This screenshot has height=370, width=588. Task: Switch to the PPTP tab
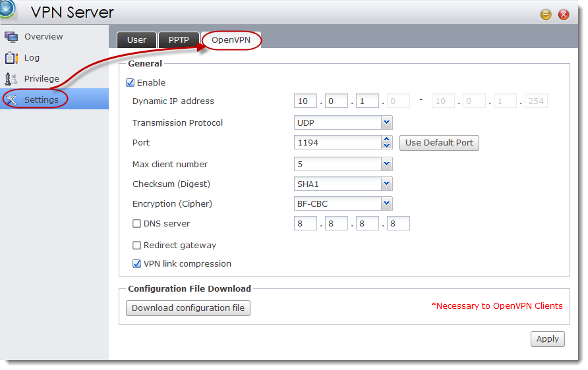pyautogui.click(x=179, y=40)
